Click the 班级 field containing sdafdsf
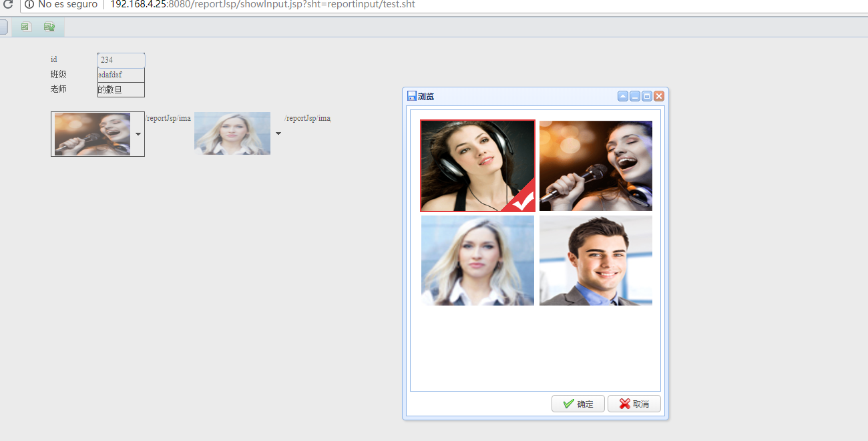 click(x=121, y=75)
